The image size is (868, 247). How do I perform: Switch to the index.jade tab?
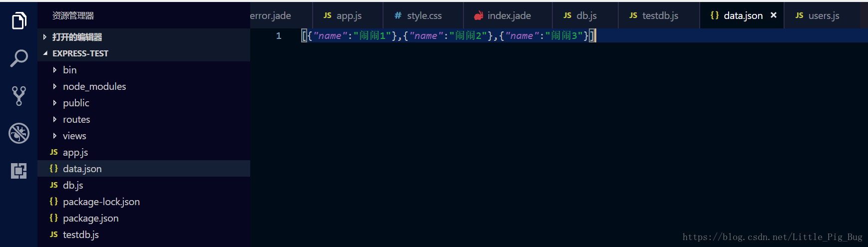coord(508,15)
